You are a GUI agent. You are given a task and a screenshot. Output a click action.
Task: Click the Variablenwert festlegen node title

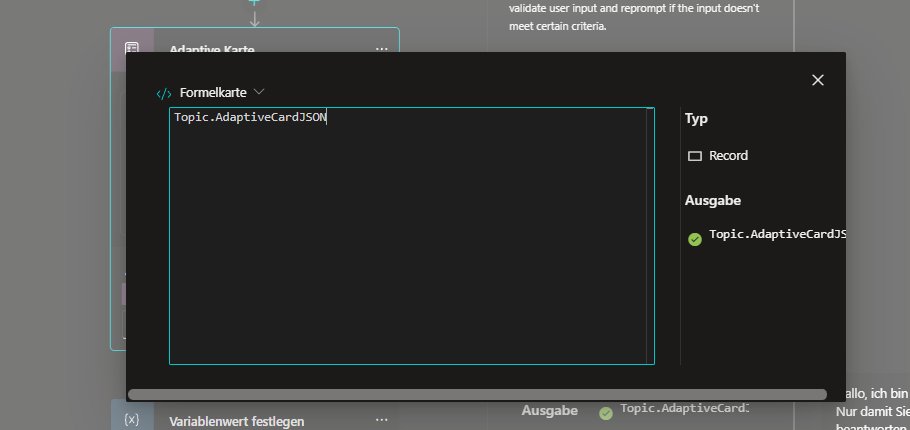237,421
